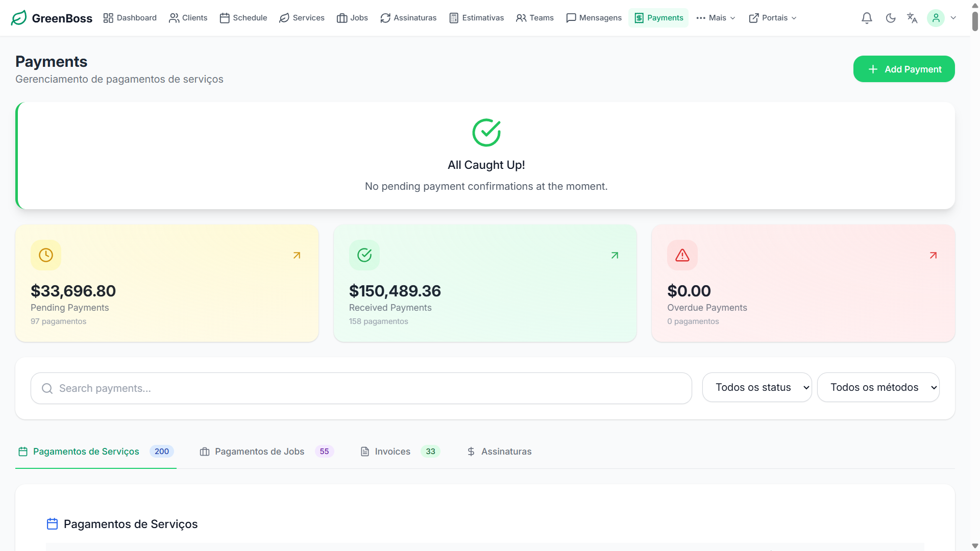The height and width of the screenshot is (551, 980).
Task: Expand the Portais dropdown
Action: click(772, 18)
